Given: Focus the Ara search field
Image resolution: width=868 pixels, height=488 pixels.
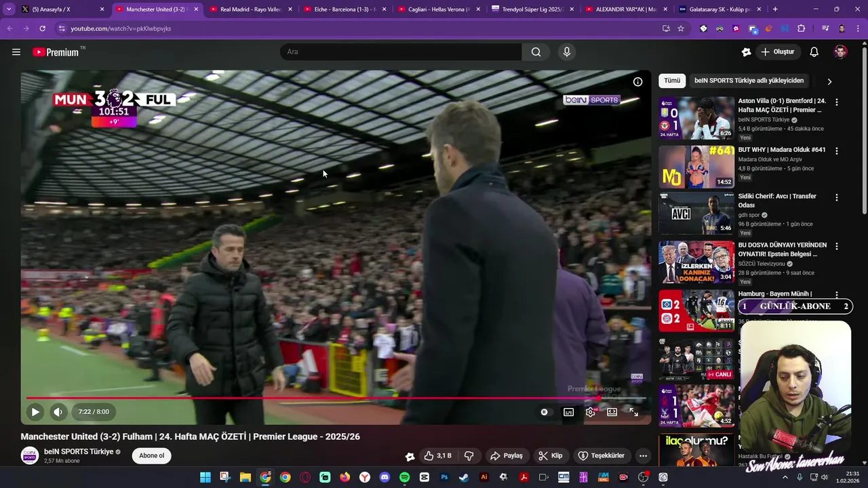Looking at the screenshot, I should pos(400,52).
